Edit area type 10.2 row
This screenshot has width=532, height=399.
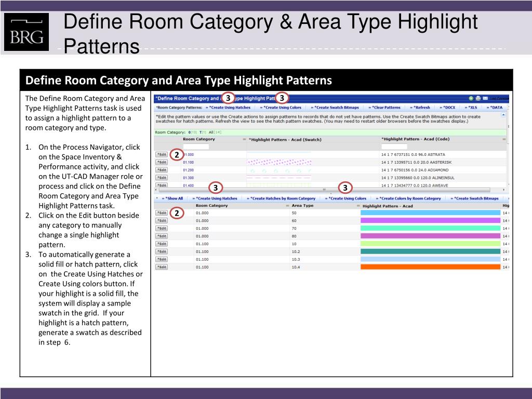(x=162, y=251)
